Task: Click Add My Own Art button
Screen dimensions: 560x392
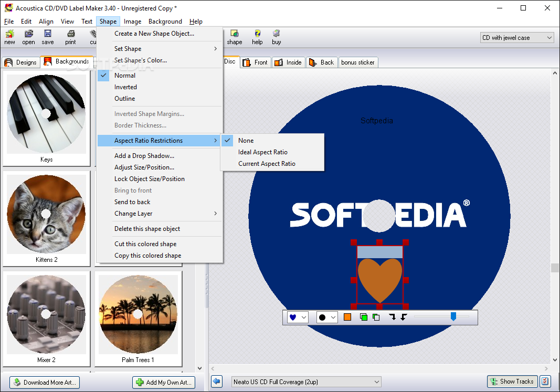Action: click(164, 383)
